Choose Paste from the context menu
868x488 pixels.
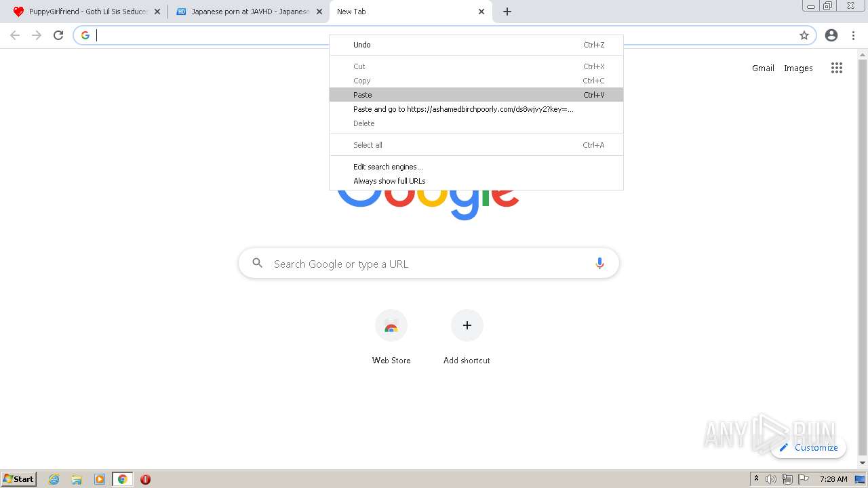point(476,95)
